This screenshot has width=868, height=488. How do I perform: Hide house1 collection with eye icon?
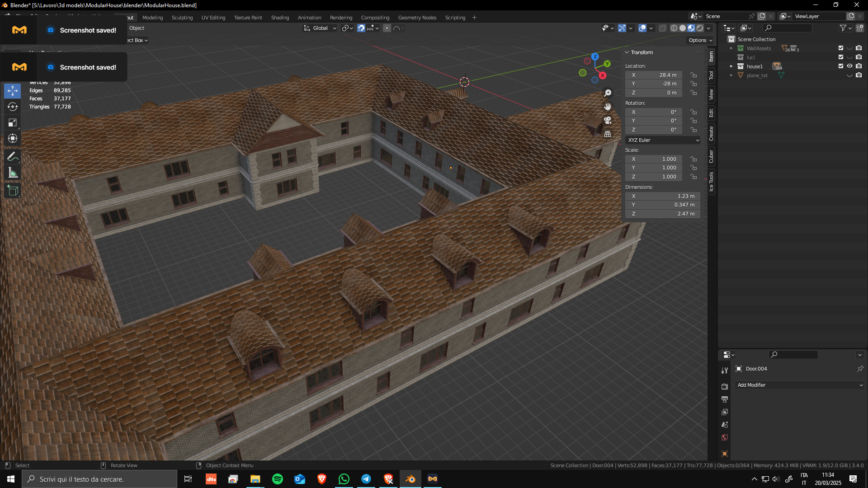(850, 66)
